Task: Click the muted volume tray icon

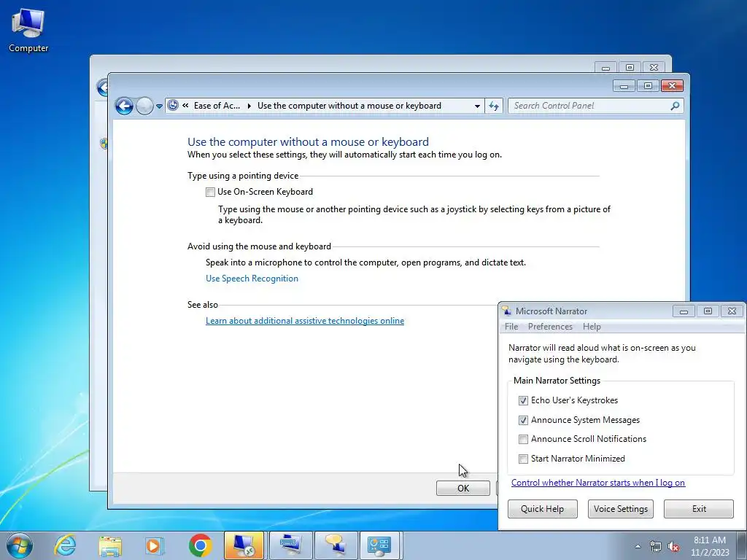Action: [673, 546]
